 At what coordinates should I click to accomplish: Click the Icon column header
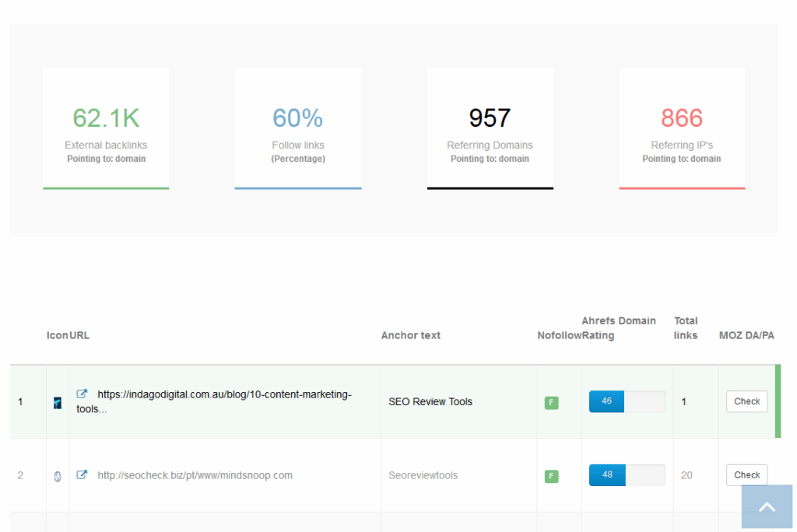(x=58, y=335)
